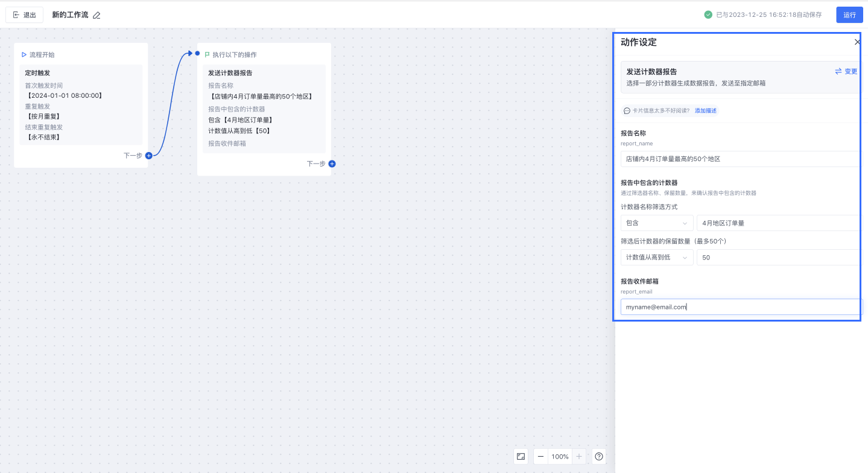The image size is (868, 473).
Task: Zoom out with the minus button
Action: (540, 457)
